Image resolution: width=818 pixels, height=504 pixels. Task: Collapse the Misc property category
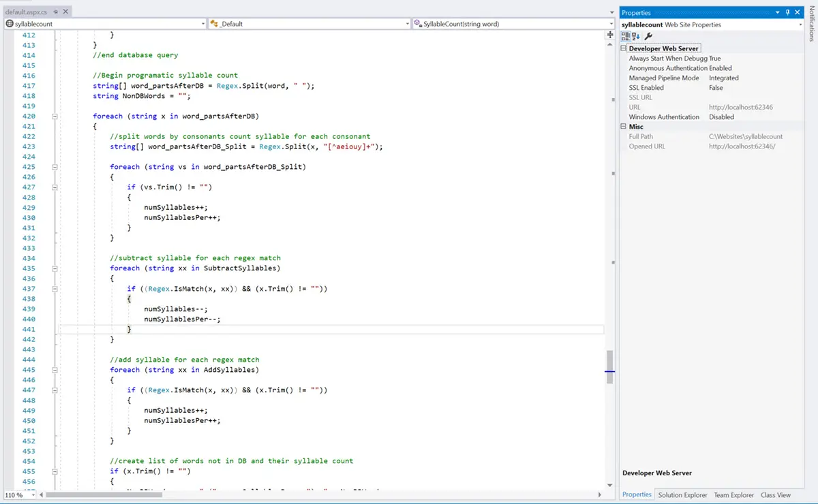[623, 127]
